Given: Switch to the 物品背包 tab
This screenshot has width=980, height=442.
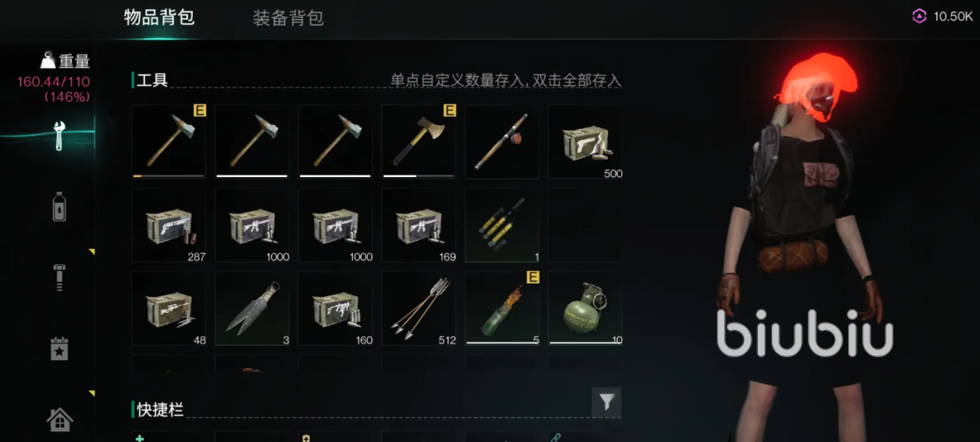Looking at the screenshot, I should click(x=159, y=18).
